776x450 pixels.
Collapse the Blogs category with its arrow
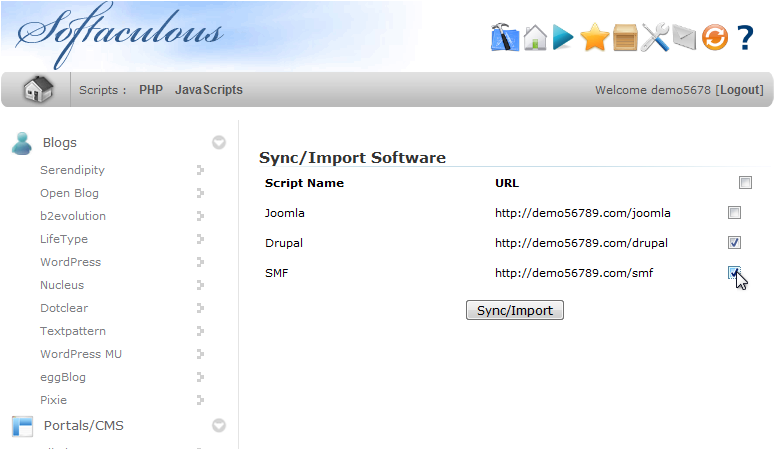pos(219,143)
